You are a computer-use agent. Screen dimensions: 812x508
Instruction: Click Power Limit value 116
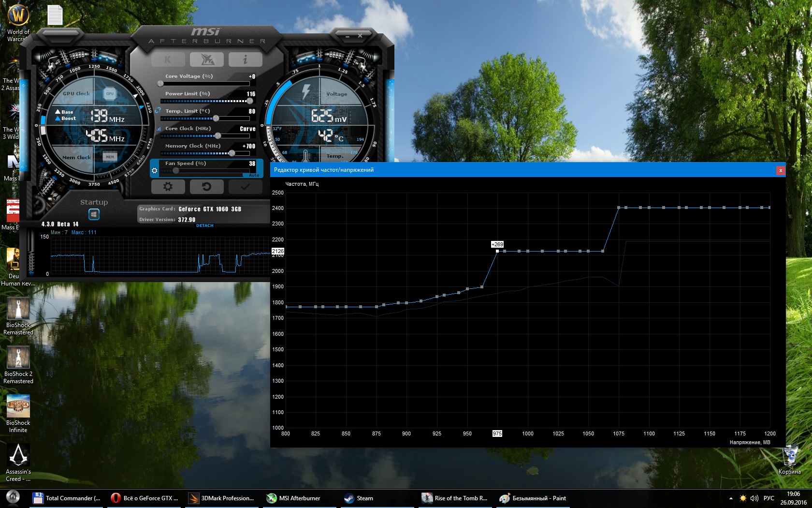pyautogui.click(x=251, y=94)
